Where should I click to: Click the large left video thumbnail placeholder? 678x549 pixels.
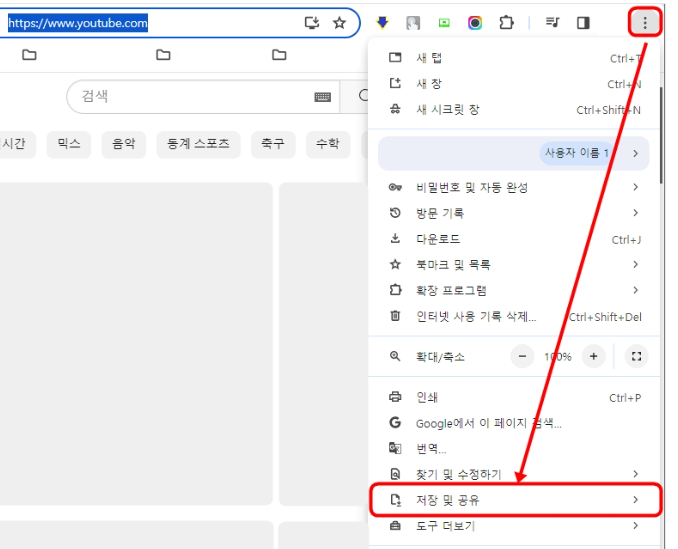[136, 343]
